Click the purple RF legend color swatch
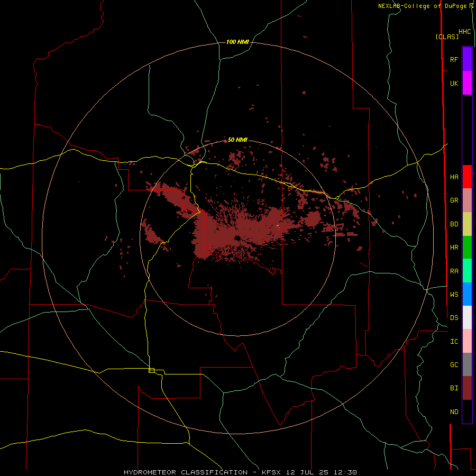This screenshot has width=476, height=476. click(467, 59)
